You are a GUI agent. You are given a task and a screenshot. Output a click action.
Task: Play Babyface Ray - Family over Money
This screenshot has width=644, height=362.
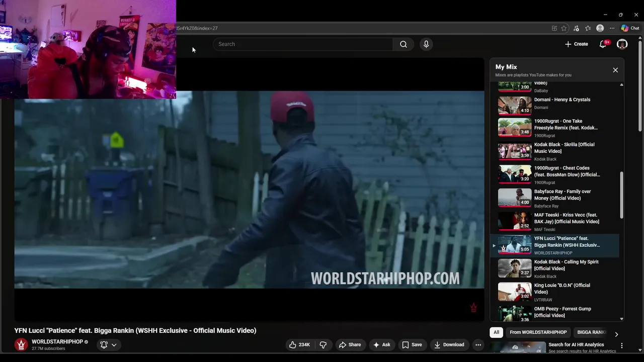tap(554, 199)
